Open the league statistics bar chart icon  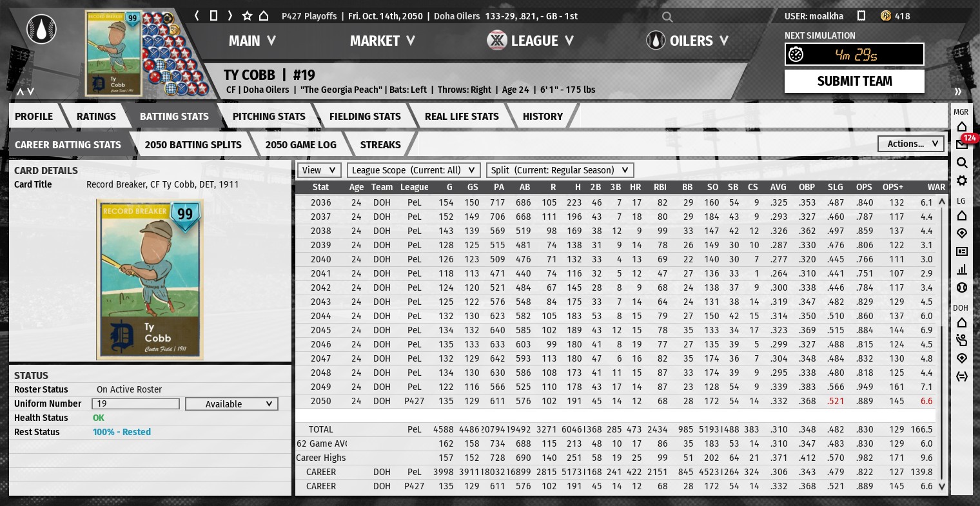(961, 269)
